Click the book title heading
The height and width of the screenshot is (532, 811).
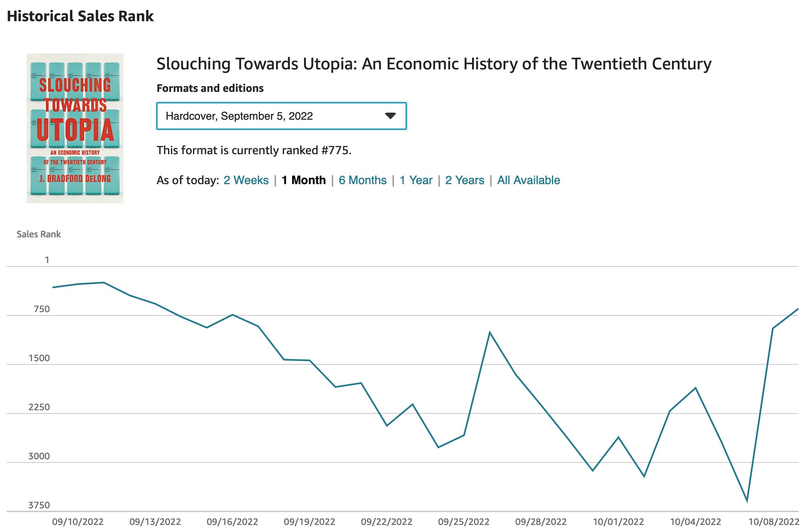click(x=433, y=64)
